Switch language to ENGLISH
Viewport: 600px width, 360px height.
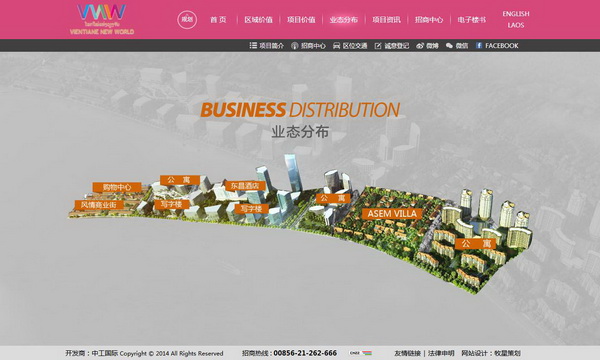point(515,14)
